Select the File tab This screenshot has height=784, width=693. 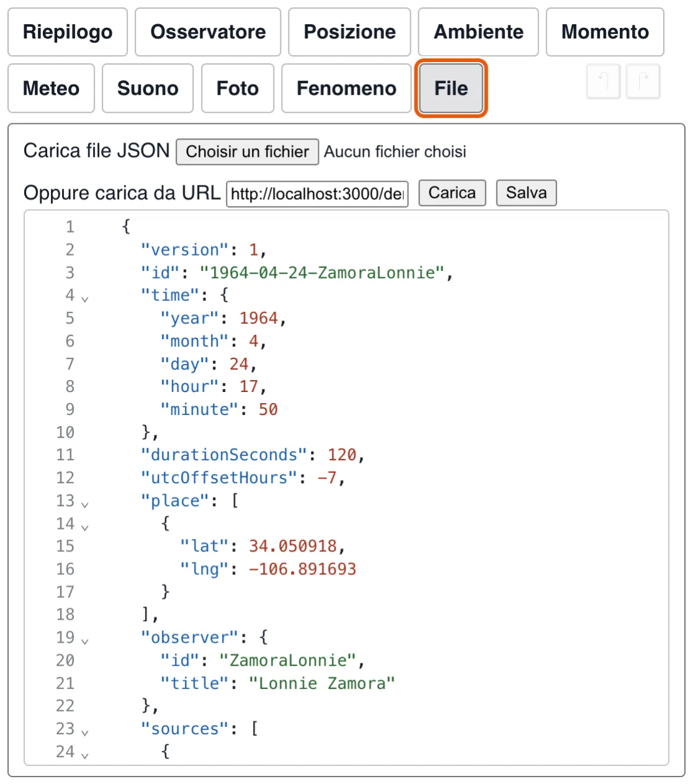(451, 89)
